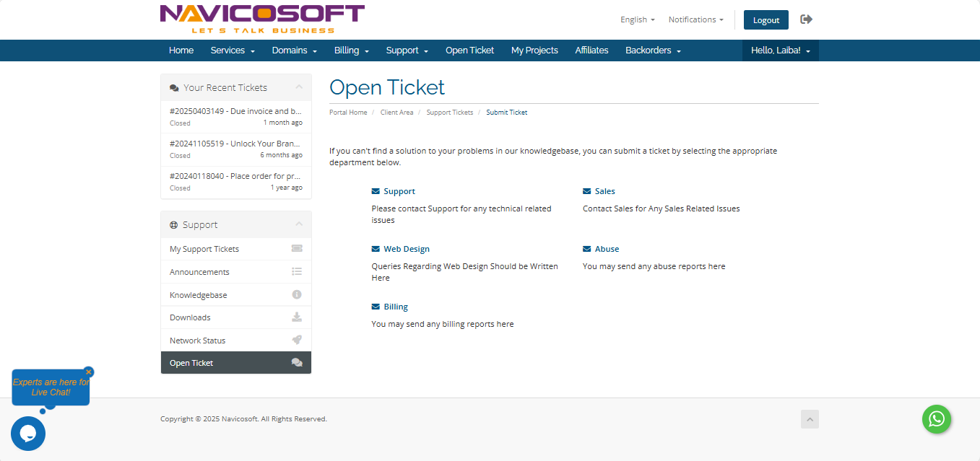
Task: Click the Navicosoft logo
Action: point(262,19)
